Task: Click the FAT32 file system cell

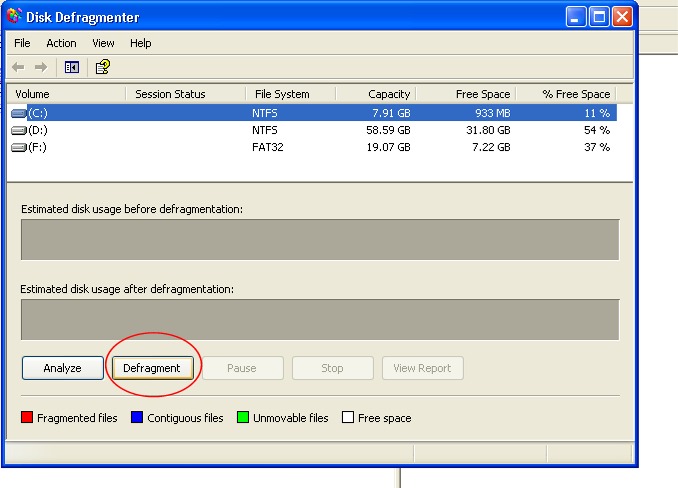Action: click(x=268, y=147)
